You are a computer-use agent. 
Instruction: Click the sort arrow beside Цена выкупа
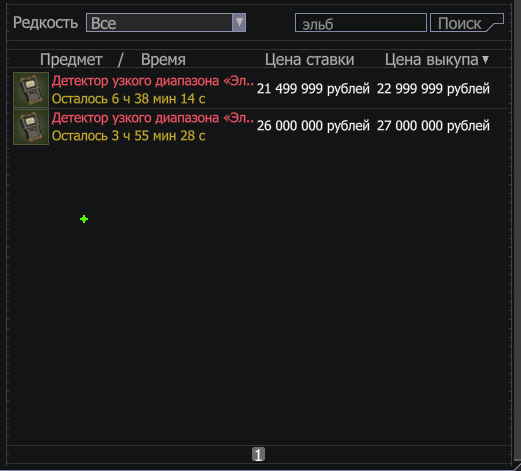[x=485, y=60]
